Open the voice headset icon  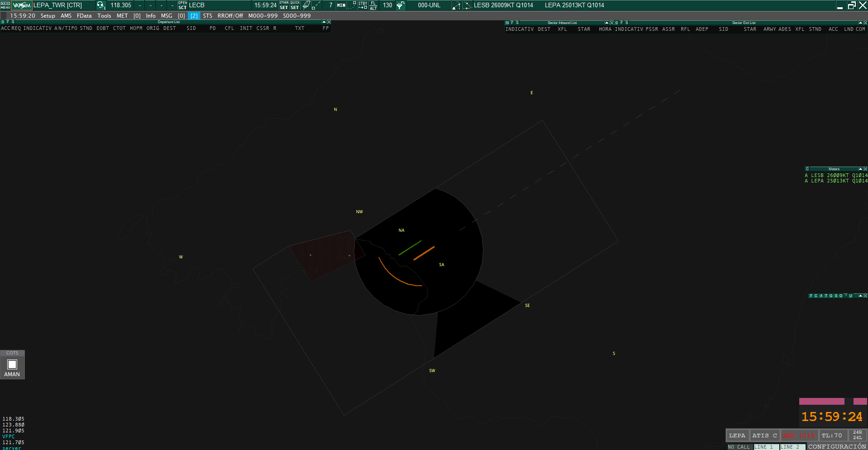100,5
